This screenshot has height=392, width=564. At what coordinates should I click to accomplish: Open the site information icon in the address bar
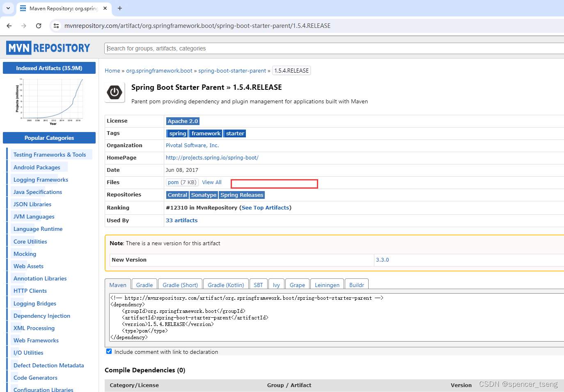(x=56, y=26)
